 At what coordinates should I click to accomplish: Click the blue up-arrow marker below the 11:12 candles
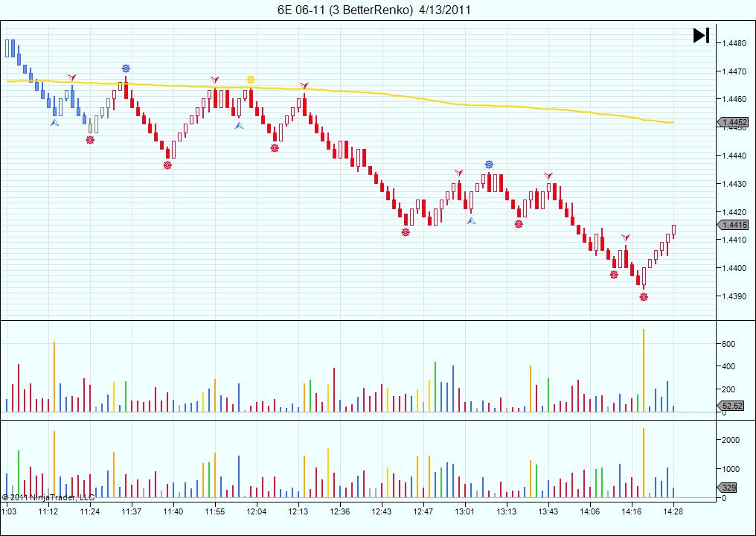(x=54, y=123)
